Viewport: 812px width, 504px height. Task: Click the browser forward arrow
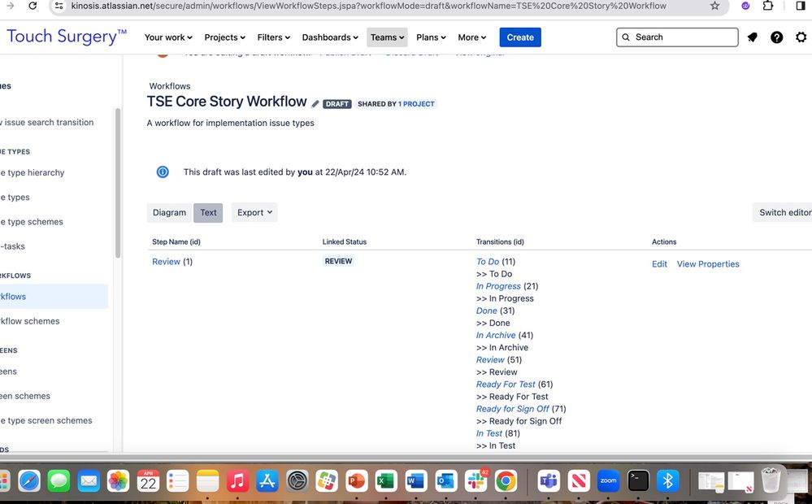(9, 6)
